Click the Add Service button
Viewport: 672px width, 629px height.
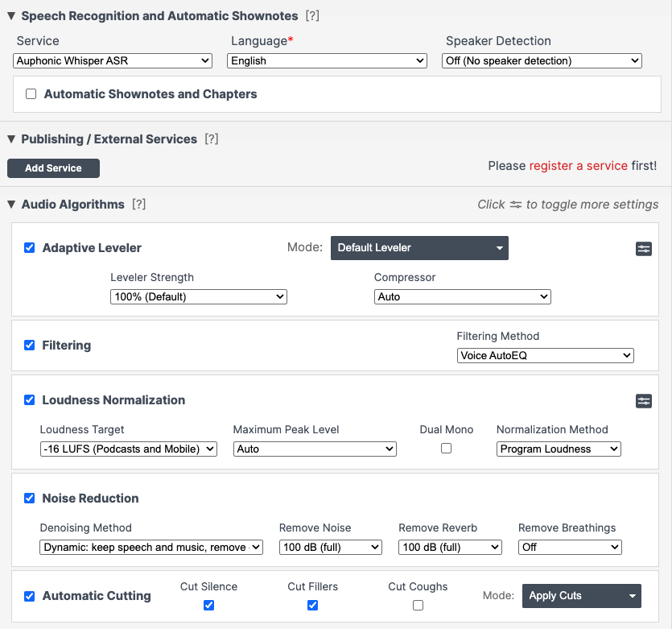click(53, 168)
